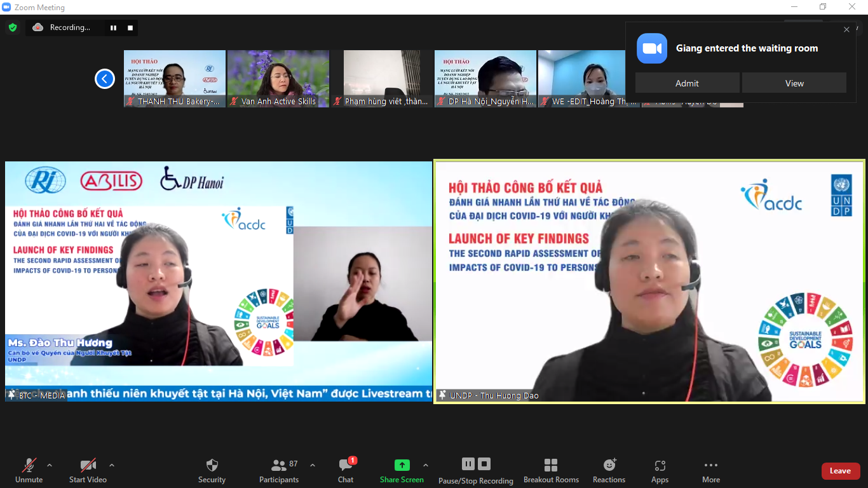Go to previous page of participant thumbnails
Image resolution: width=868 pixels, height=488 pixels.
coord(105,79)
